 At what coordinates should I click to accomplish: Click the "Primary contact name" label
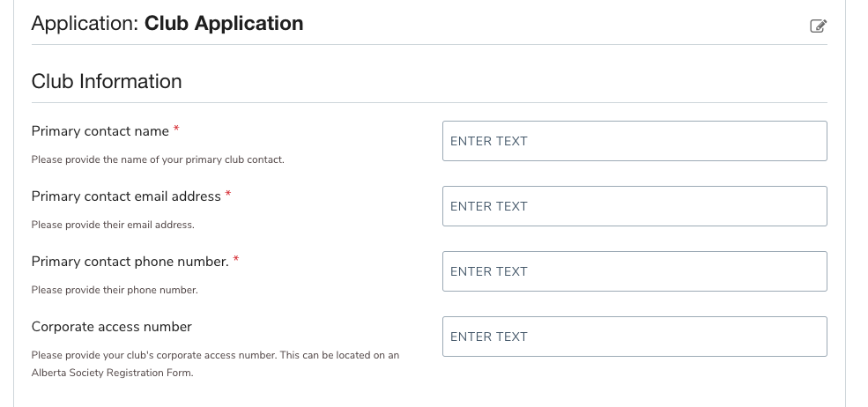(x=100, y=131)
